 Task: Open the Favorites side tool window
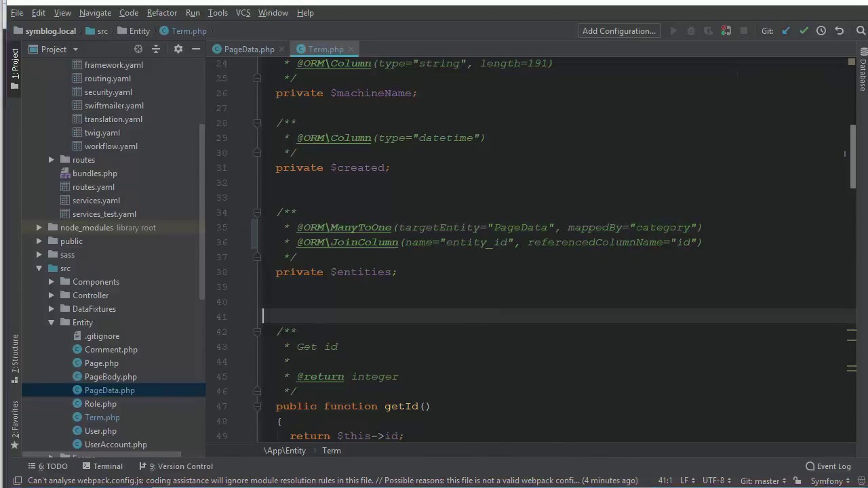[14, 425]
